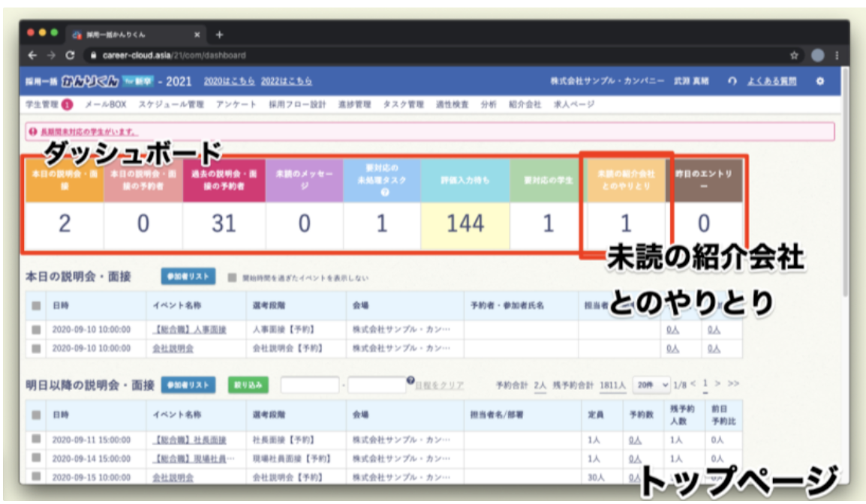The image size is (866, 504).
Task: Click the headset support icon beside よくある質問
Action: point(732,81)
